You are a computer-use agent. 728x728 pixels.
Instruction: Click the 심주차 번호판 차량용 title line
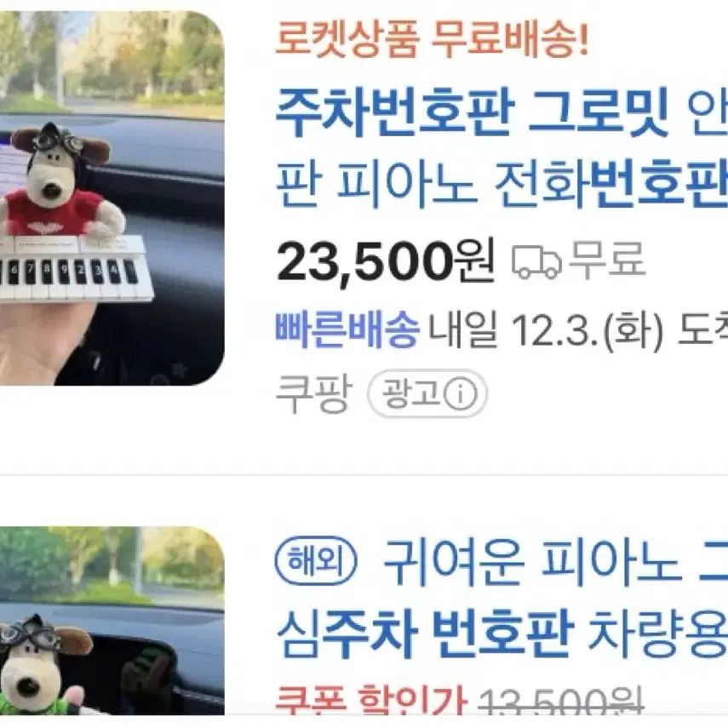502,634
